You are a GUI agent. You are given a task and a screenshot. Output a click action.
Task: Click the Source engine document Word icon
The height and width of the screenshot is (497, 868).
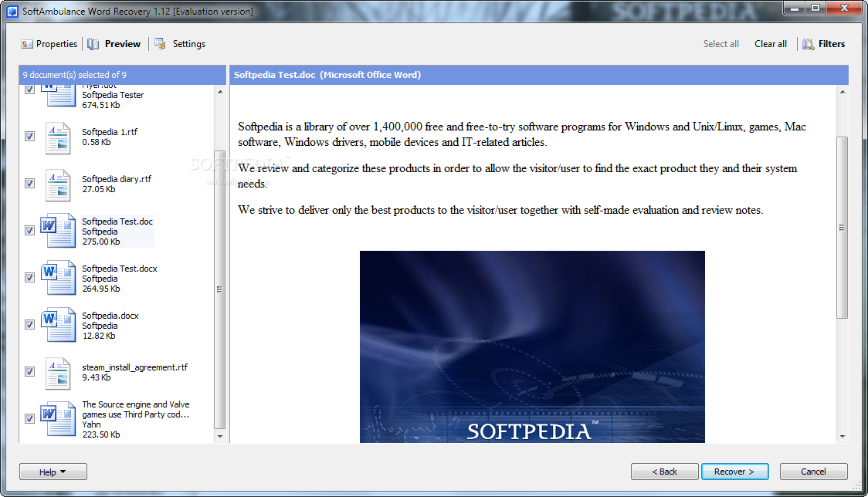point(58,418)
